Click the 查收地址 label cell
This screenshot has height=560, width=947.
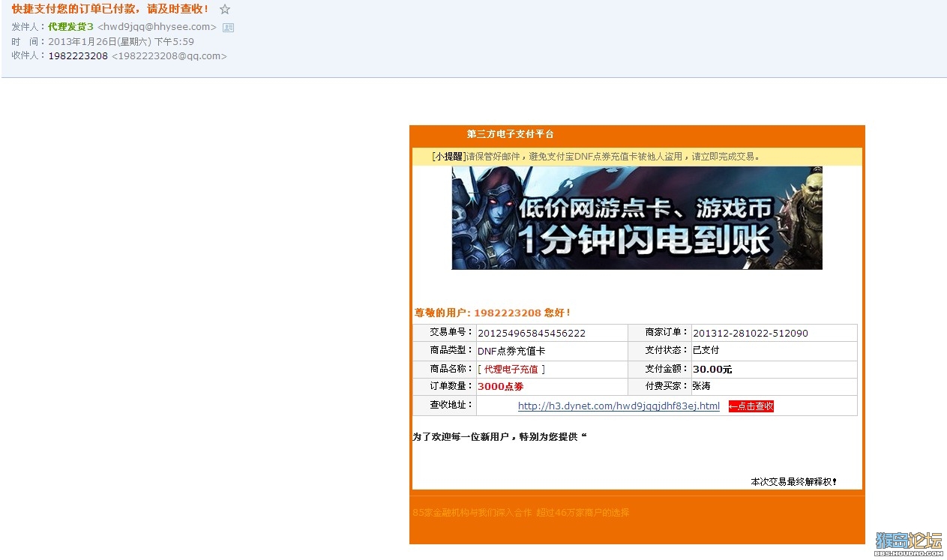pos(445,406)
